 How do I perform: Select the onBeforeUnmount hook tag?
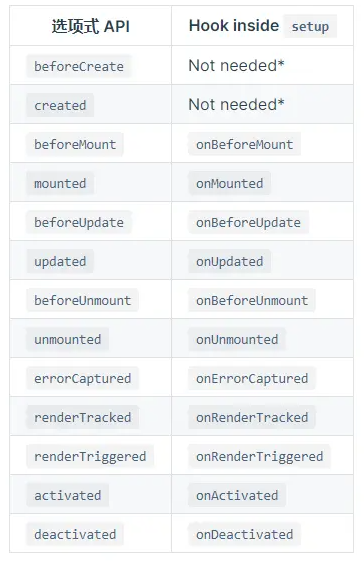click(252, 300)
